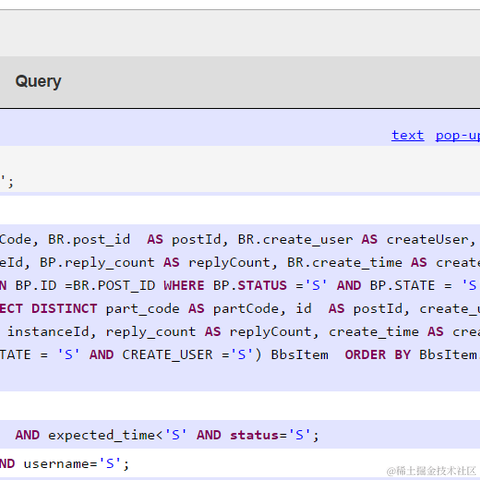The height and width of the screenshot is (480, 480).
Task: Click the 'partCode' alias text
Action: point(245,309)
